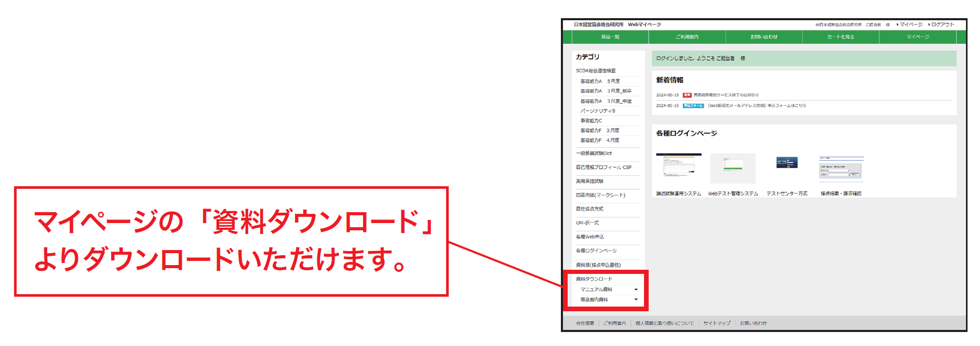This screenshot has height=346, width=980.
Task: Open 回答用紙(マークシート) category
Action: [600, 196]
